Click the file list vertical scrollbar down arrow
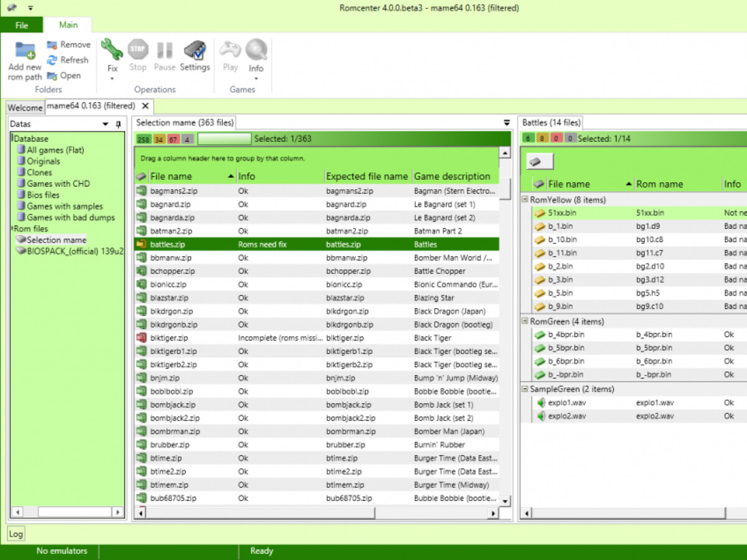The width and height of the screenshot is (747, 560). (x=505, y=501)
